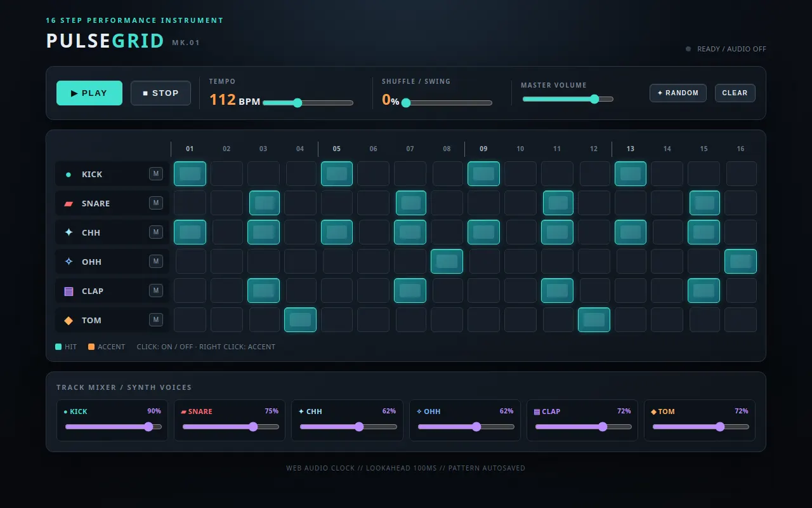Turn off OHH step 08
The height and width of the screenshot is (508, 812).
(x=447, y=261)
